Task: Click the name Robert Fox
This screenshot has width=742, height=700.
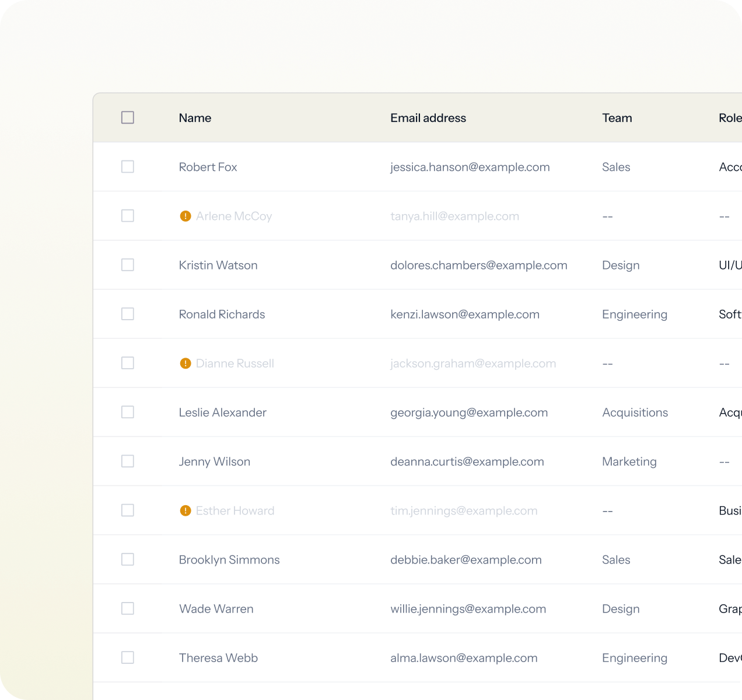Action: pyautogui.click(x=208, y=167)
